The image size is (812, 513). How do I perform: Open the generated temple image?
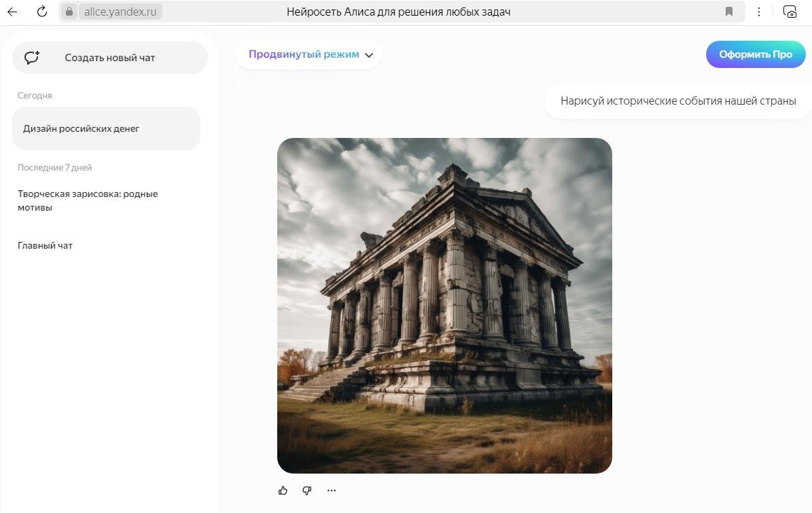click(x=444, y=305)
